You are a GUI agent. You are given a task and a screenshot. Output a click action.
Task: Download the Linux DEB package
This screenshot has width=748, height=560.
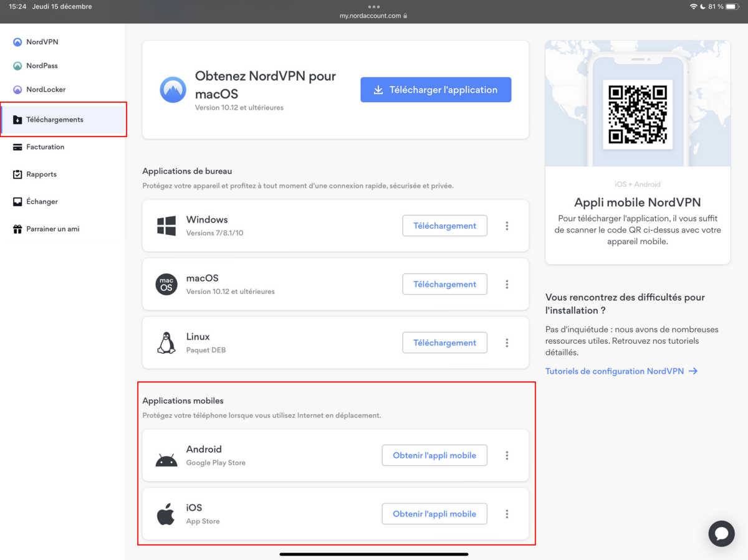pyautogui.click(x=444, y=343)
